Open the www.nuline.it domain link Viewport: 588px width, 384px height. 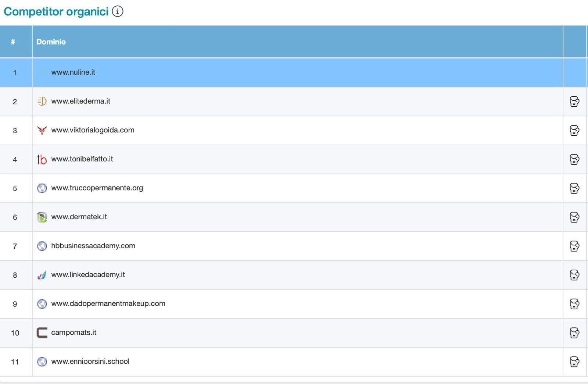point(73,72)
